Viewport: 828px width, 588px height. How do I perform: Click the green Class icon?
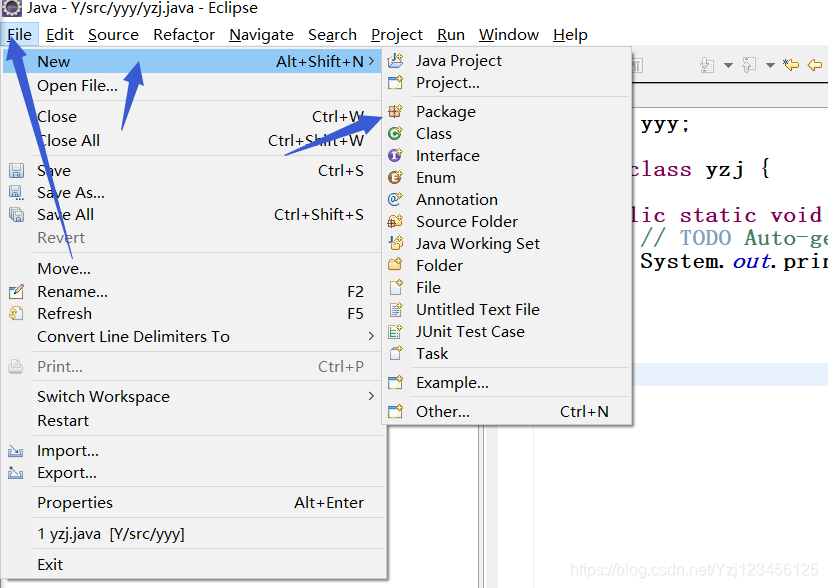396,134
